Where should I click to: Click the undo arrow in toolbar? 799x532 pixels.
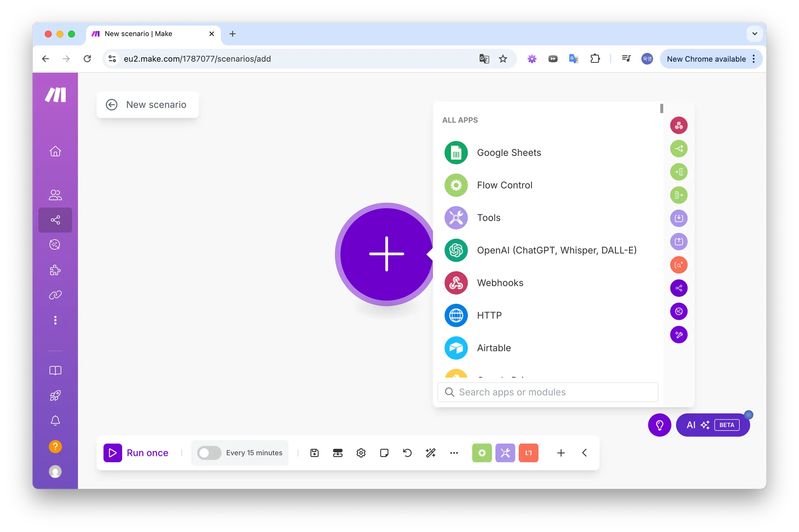coord(407,453)
